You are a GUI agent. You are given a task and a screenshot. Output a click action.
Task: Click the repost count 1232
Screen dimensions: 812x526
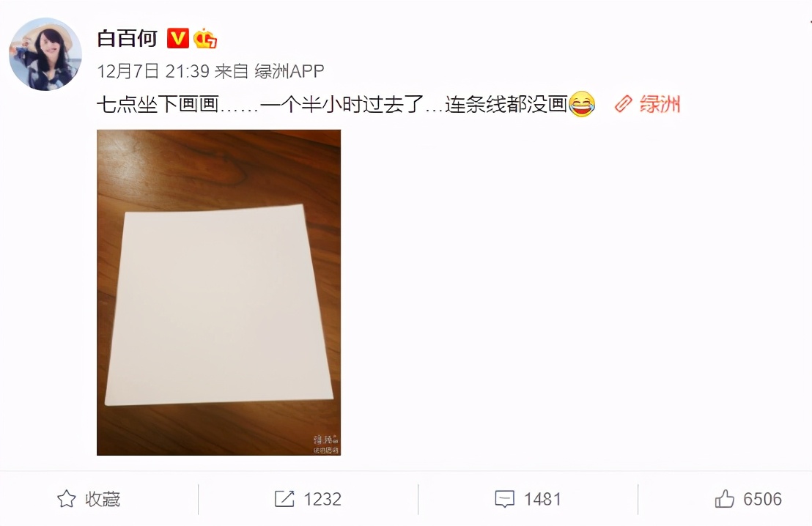point(322,499)
